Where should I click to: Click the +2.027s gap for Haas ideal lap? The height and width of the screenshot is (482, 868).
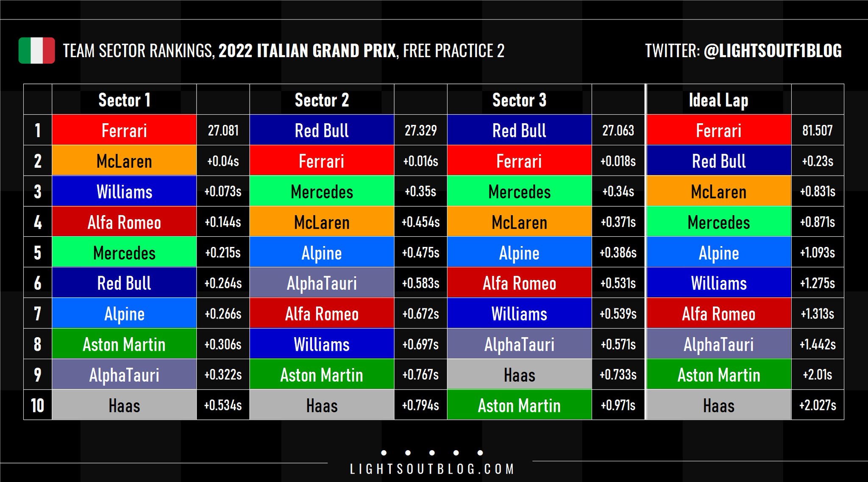click(817, 405)
